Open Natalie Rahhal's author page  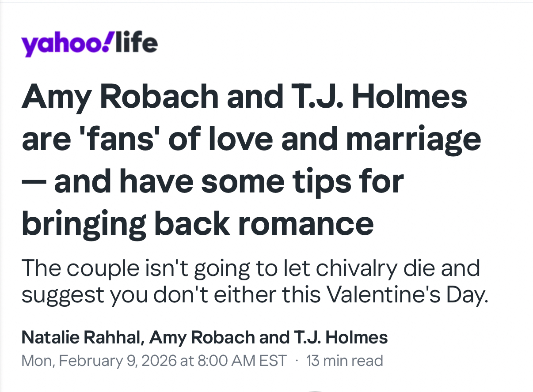pos(81,338)
